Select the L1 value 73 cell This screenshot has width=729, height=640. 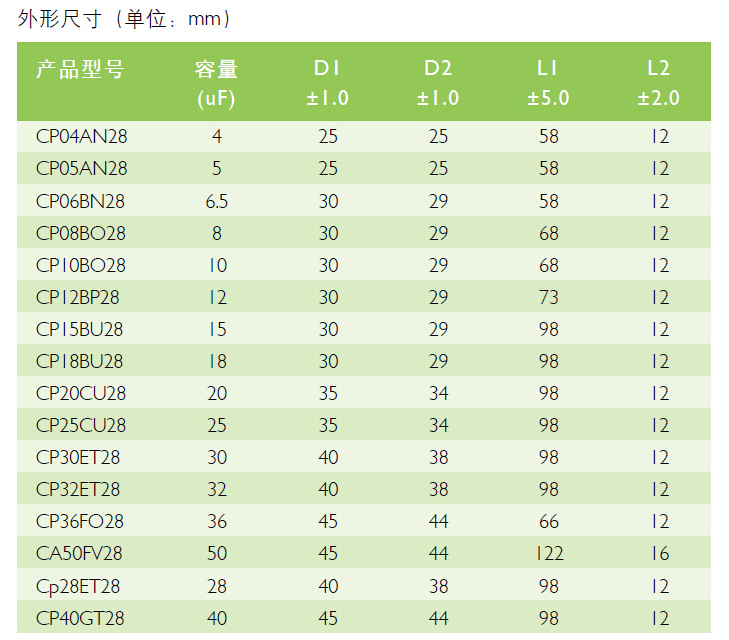point(548,297)
